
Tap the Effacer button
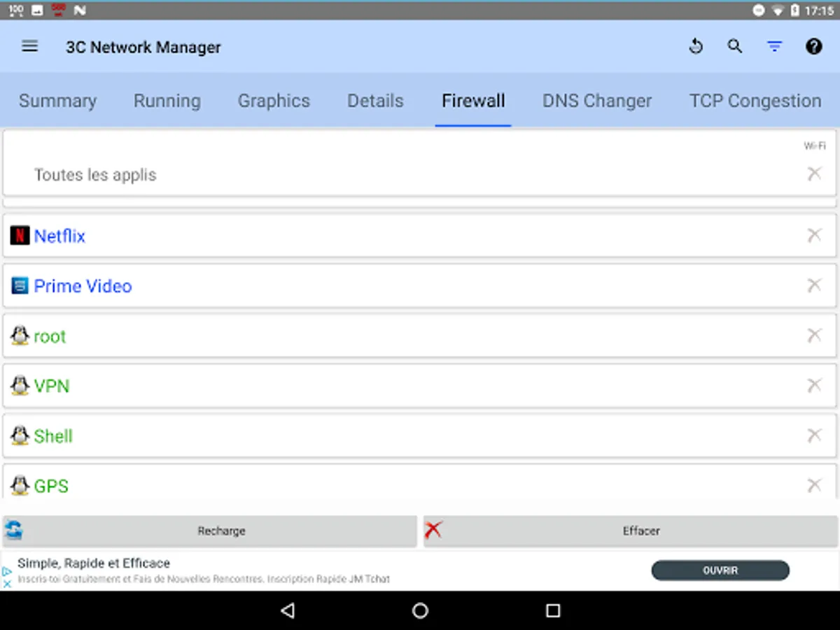pyautogui.click(x=630, y=531)
